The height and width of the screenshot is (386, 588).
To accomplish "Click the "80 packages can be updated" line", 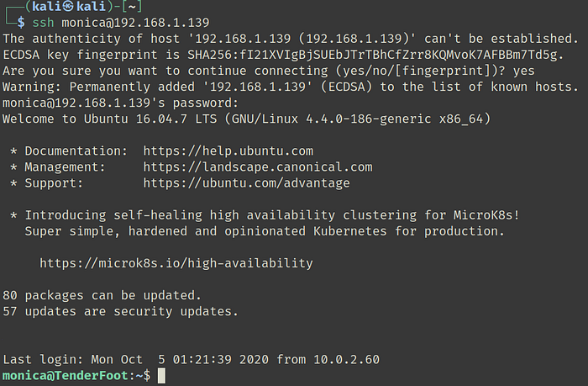I will [x=102, y=295].
